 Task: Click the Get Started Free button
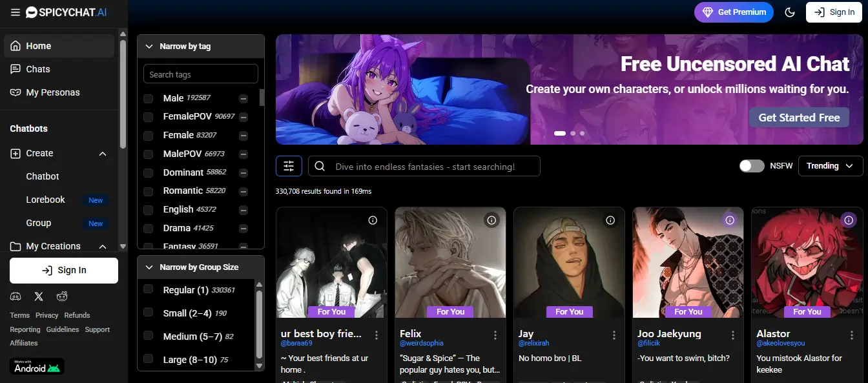799,117
